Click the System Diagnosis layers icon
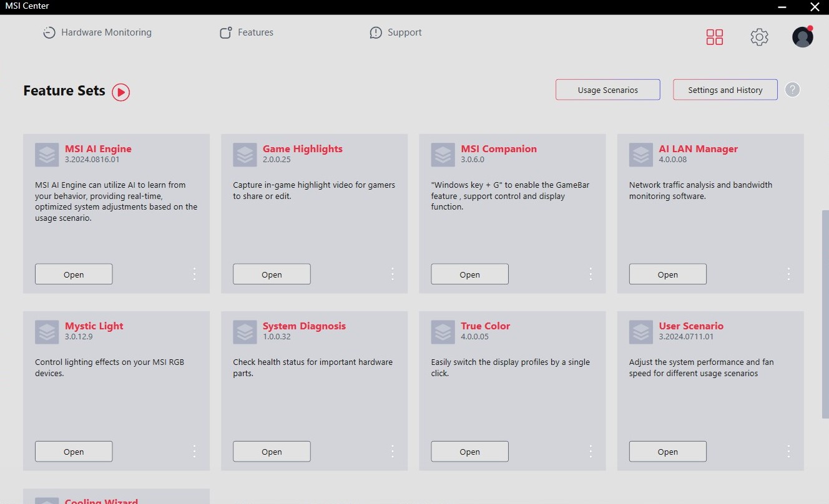829x504 pixels. point(245,332)
